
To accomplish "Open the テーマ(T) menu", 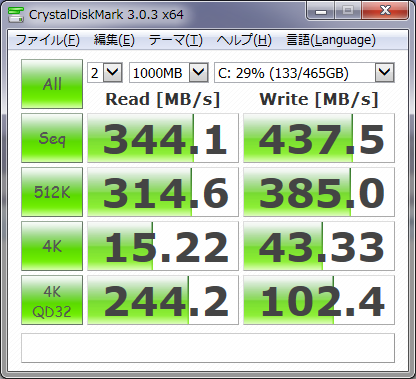I will [x=176, y=40].
